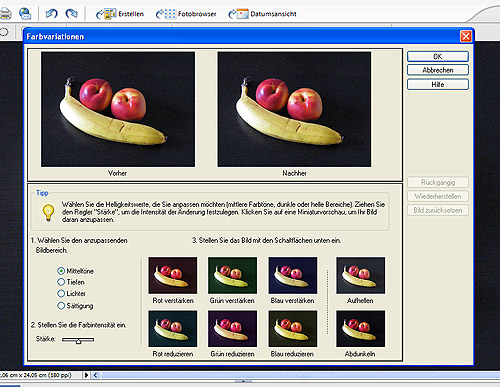Screen dimensions: 500x387
Task: Click the globe share icon in toolbar
Action: click(x=25, y=14)
